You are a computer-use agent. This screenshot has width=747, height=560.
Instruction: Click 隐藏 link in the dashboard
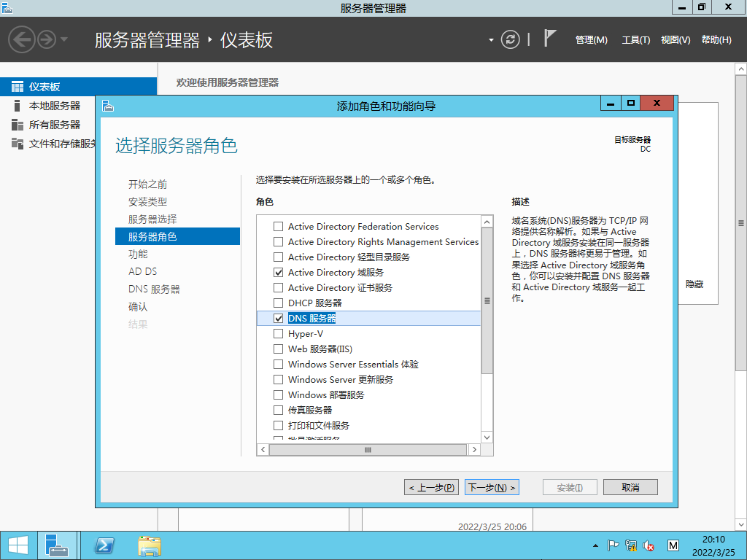coord(694,284)
